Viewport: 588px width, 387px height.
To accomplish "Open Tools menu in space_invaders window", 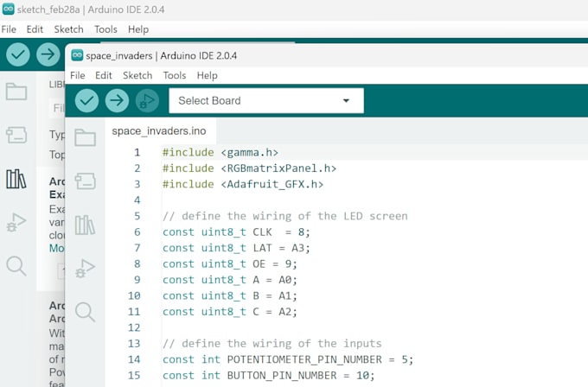I will coord(175,75).
